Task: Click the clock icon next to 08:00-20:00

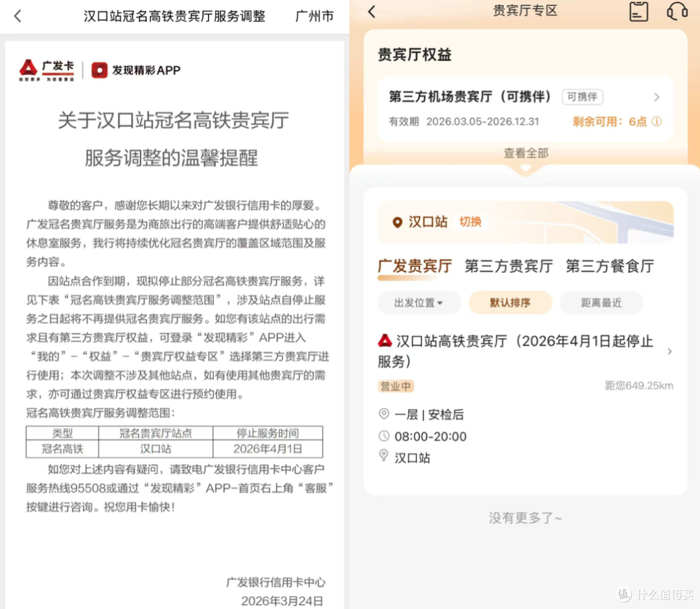Action: click(x=384, y=436)
